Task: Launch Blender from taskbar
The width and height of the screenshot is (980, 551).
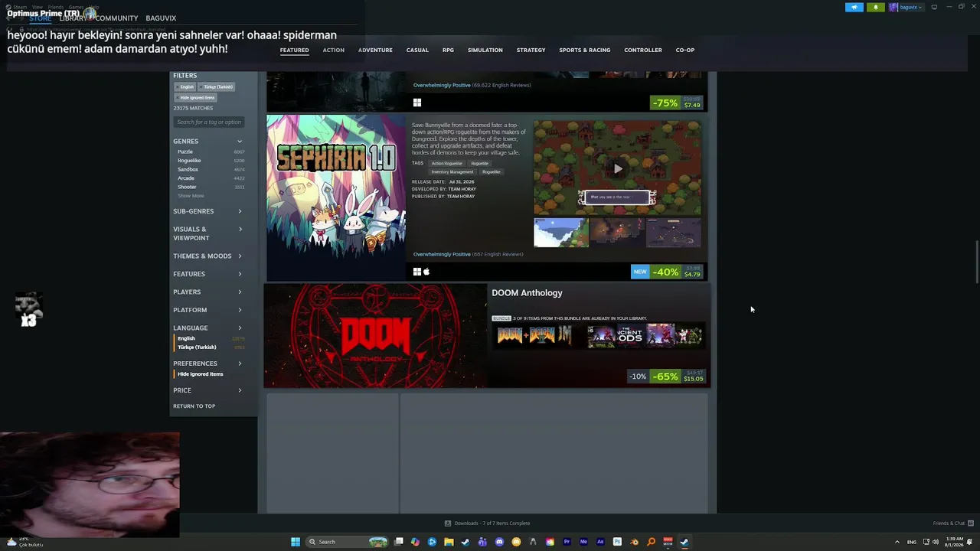Action: 634,542
